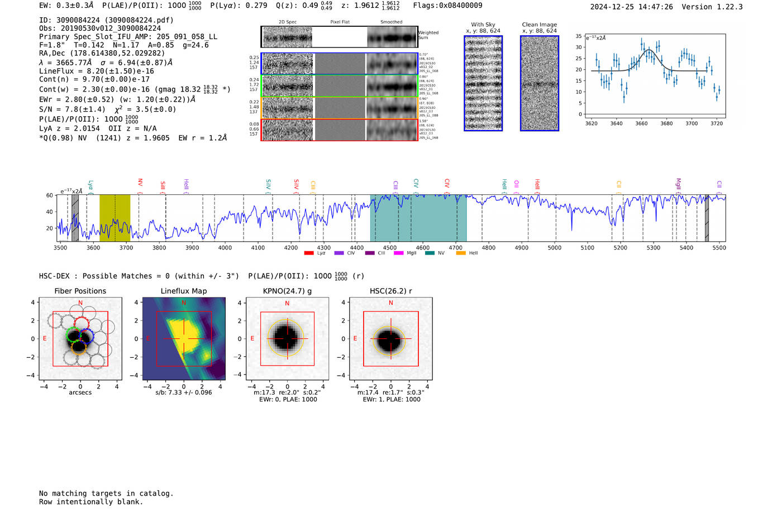Click the P(Lyα): 0.279 header value
The image size is (782, 532).
239,6
